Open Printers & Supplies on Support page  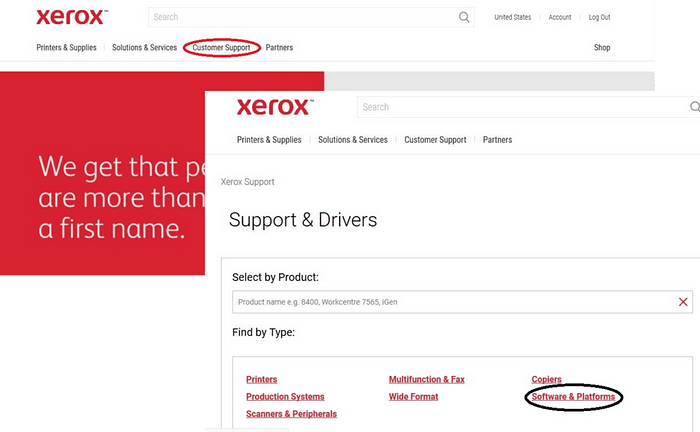(269, 140)
